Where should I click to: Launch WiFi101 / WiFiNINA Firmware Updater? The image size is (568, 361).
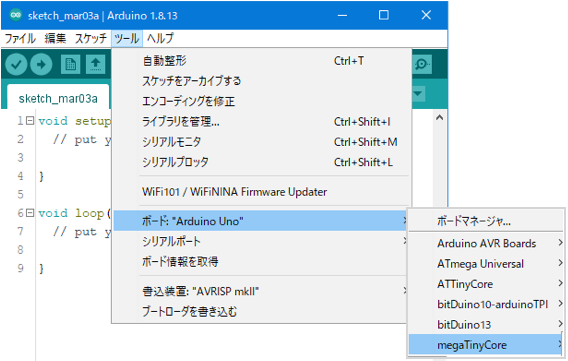(x=262, y=192)
